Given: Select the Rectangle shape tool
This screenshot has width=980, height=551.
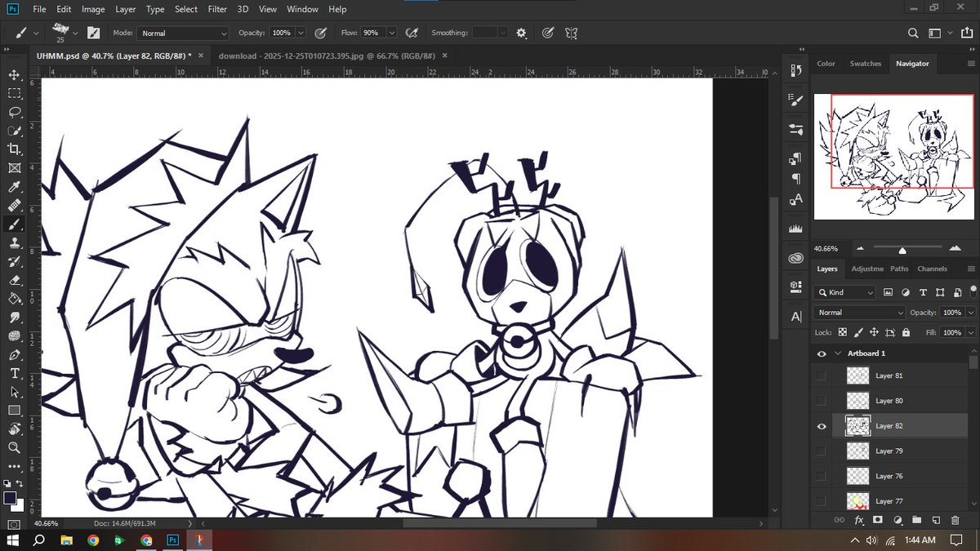Looking at the screenshot, I should (14, 411).
